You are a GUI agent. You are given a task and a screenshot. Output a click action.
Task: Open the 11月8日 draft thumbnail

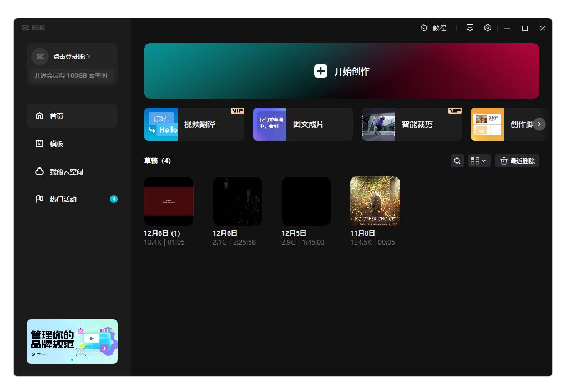point(375,201)
